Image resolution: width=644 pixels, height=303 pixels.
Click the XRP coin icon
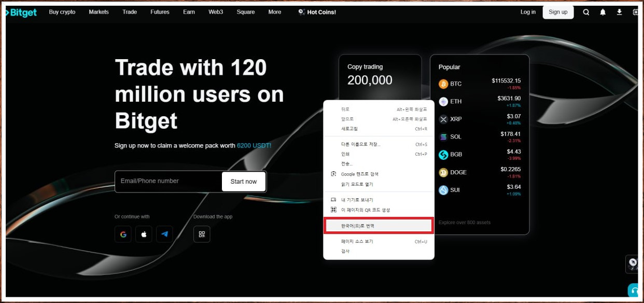(443, 119)
